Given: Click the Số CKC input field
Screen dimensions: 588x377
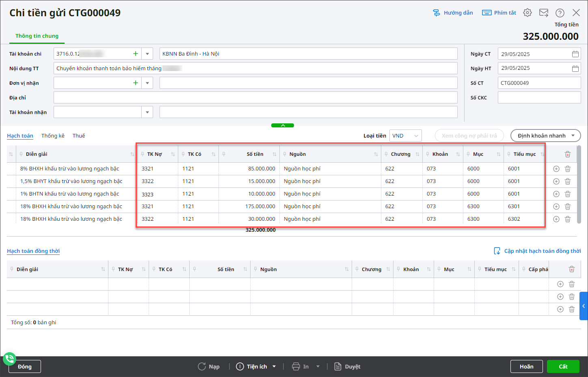Looking at the screenshot, I should point(539,98).
